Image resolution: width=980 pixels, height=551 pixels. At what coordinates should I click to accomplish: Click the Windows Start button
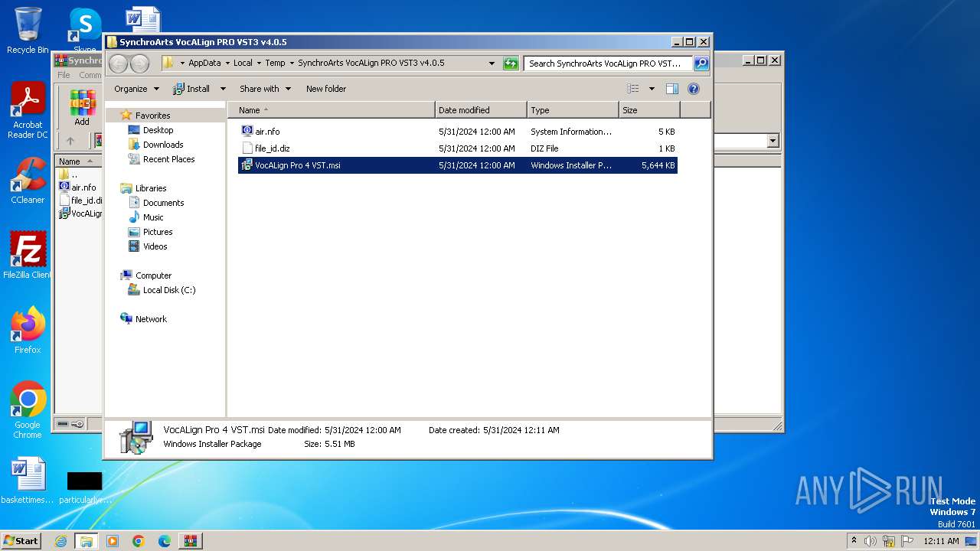21,540
